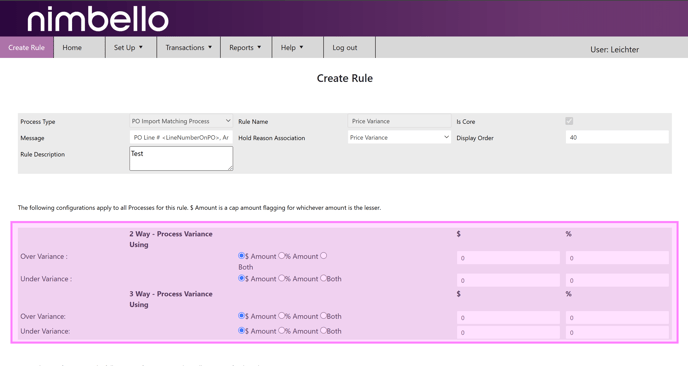Click the Rule Description text area
Image resolution: width=688 pixels, height=366 pixels.
[181, 158]
